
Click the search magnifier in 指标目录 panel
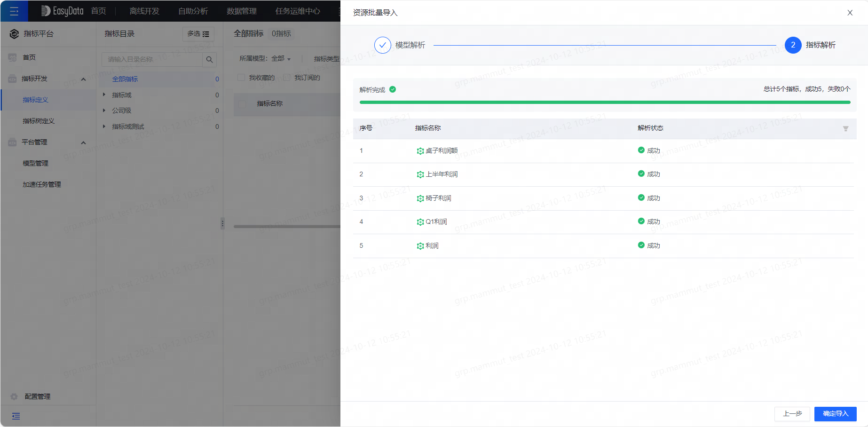(210, 59)
